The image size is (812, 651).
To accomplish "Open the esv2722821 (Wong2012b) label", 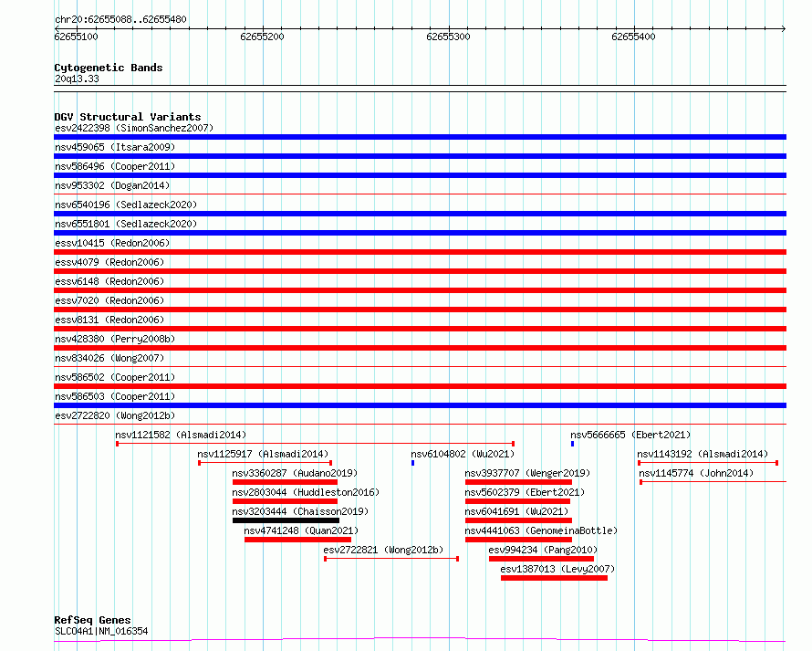I will pos(383,550).
